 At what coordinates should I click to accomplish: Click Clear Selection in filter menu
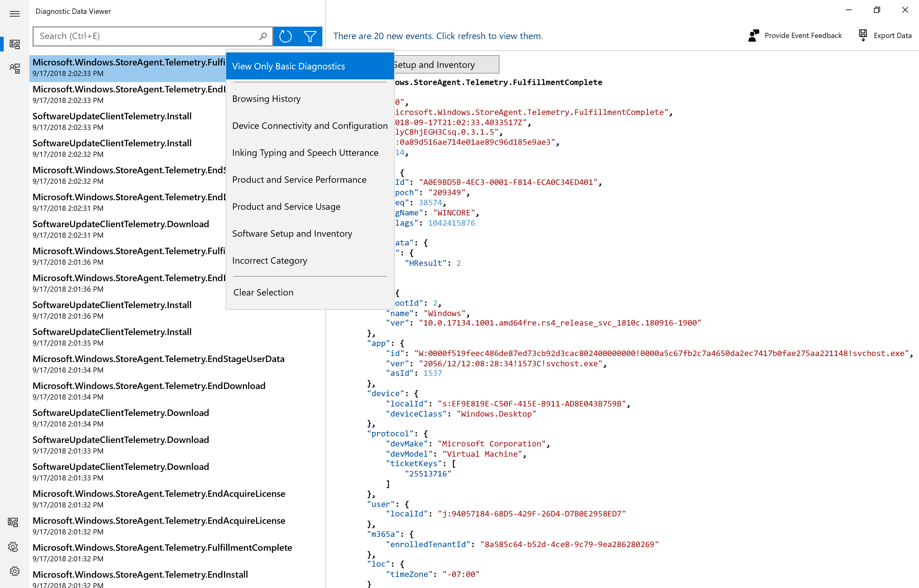point(263,293)
